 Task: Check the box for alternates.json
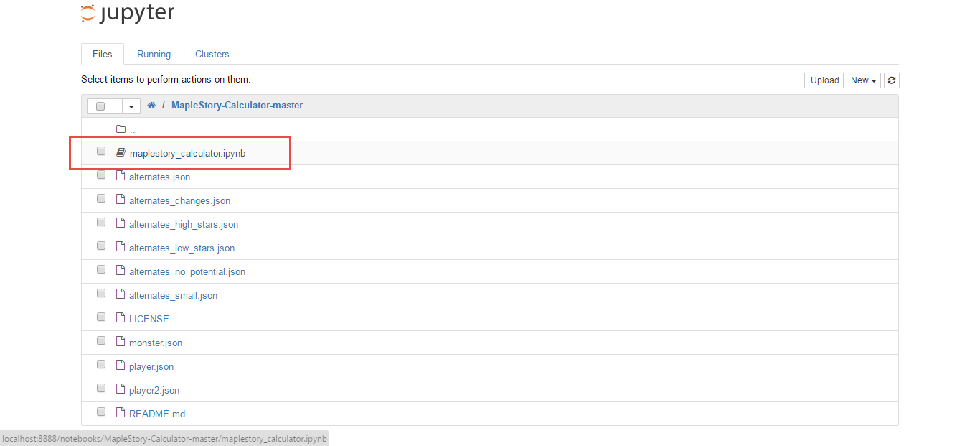(101, 175)
